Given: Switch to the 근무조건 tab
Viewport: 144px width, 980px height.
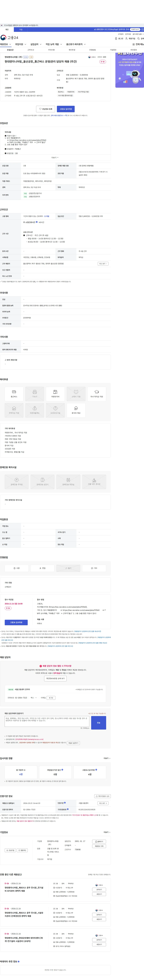Looking at the screenshot, I should point(31,50).
